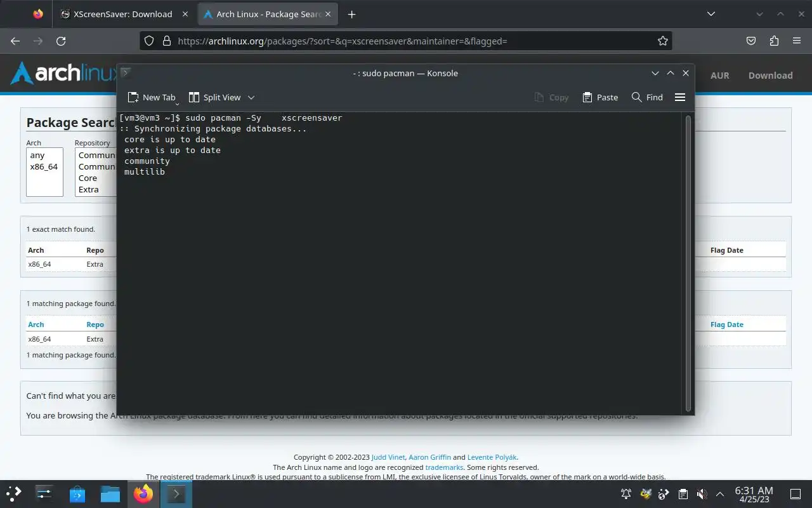Go forward in Firefox
The height and width of the screenshot is (508, 812).
pyautogui.click(x=38, y=41)
